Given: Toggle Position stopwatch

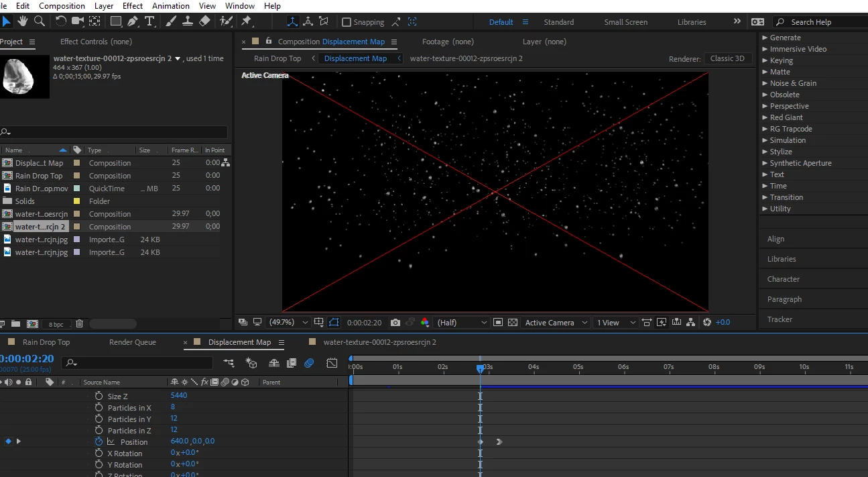Looking at the screenshot, I should 99,441.
